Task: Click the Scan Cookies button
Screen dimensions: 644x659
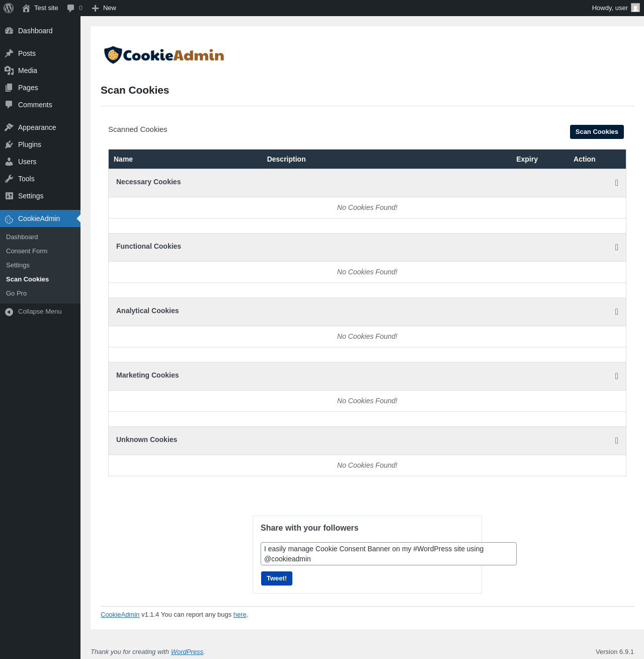Action: pyautogui.click(x=597, y=132)
